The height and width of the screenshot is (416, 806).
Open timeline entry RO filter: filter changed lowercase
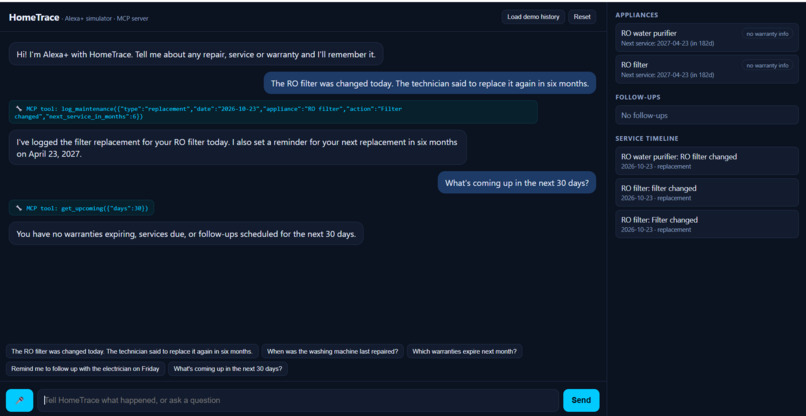point(707,192)
